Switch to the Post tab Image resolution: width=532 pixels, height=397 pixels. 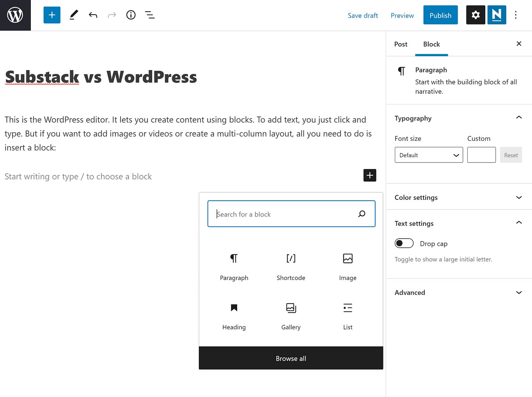tap(401, 44)
